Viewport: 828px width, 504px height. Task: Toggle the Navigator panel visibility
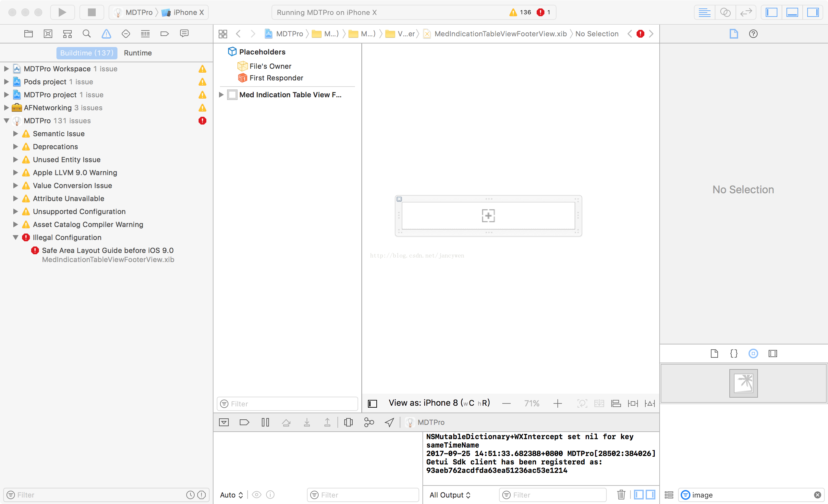(x=772, y=12)
